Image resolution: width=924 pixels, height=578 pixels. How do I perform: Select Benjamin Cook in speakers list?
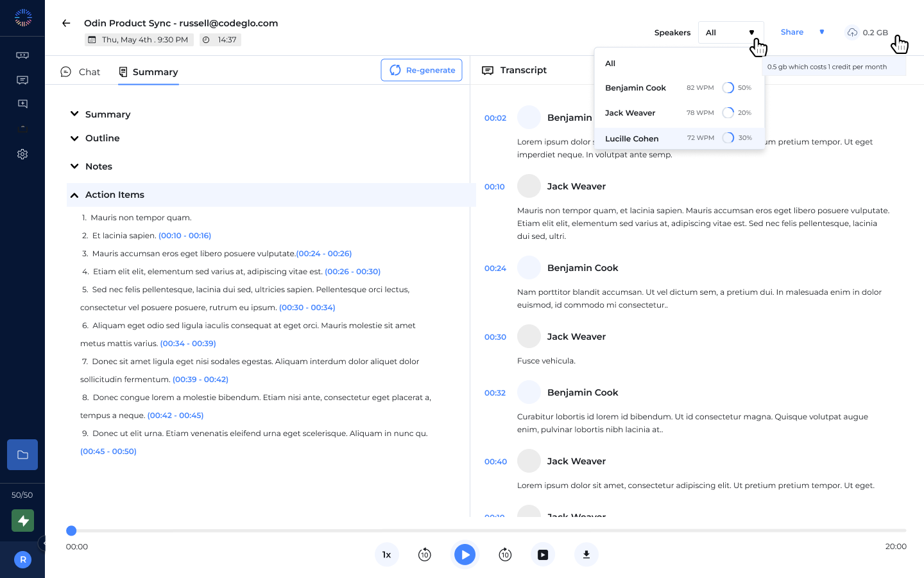680,88
